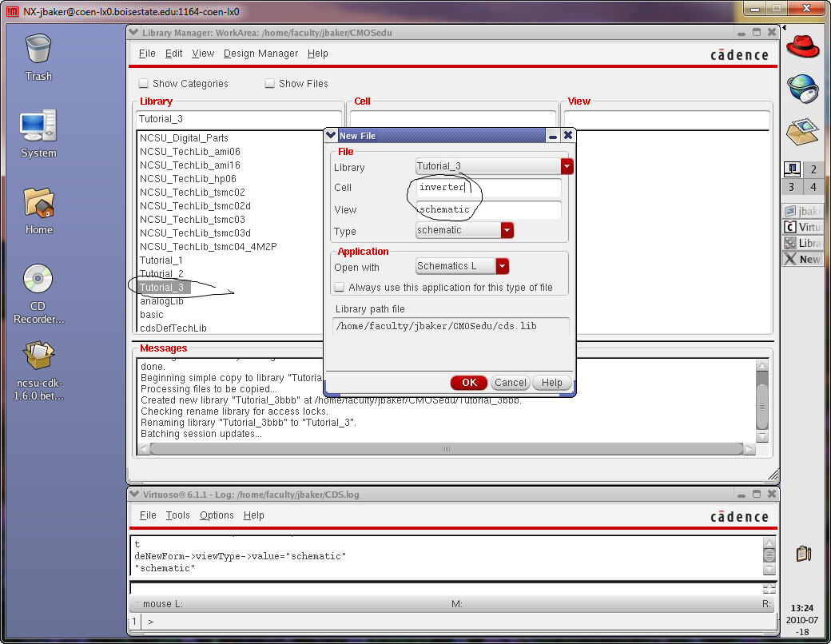Open the Home folder desktop icon
831x644 pixels.
pyautogui.click(x=38, y=211)
